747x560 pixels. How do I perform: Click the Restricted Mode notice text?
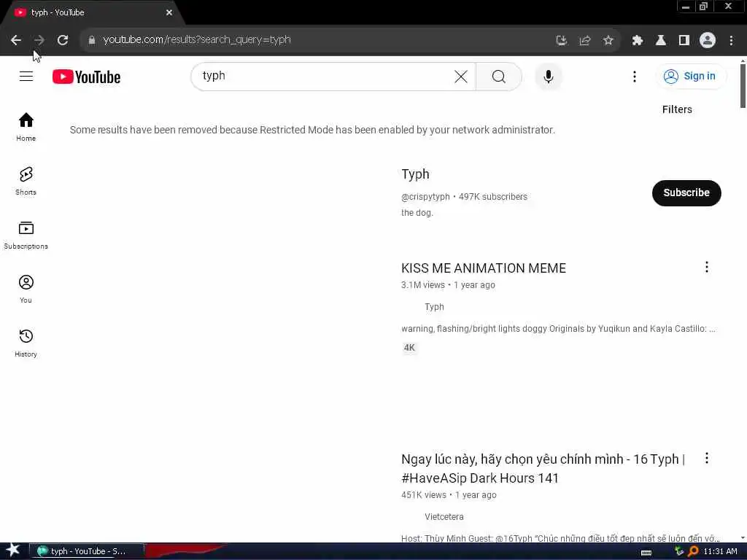312,130
